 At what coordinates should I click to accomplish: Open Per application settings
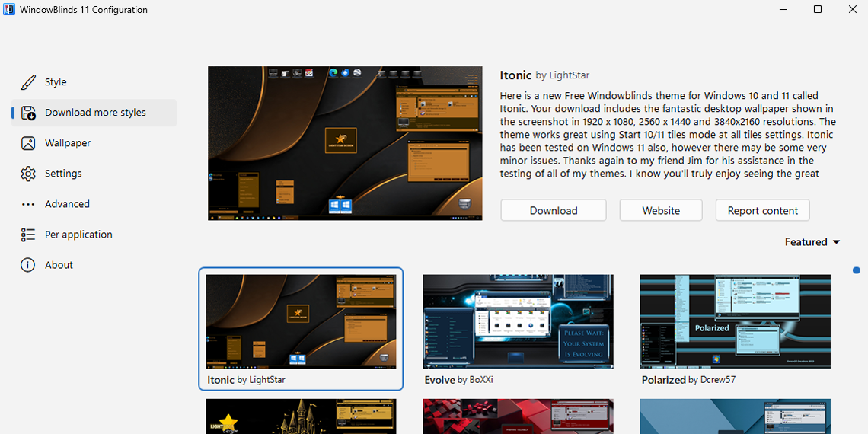click(94, 235)
